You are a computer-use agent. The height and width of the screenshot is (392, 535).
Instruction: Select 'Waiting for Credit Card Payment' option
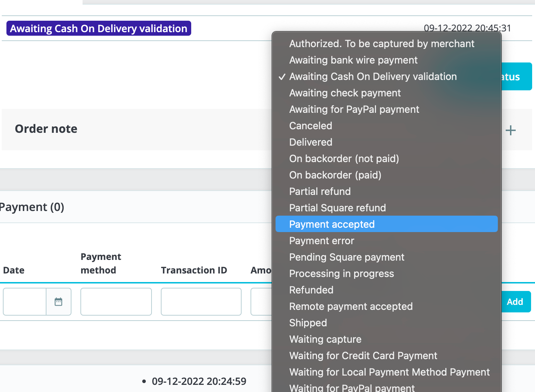tap(363, 356)
